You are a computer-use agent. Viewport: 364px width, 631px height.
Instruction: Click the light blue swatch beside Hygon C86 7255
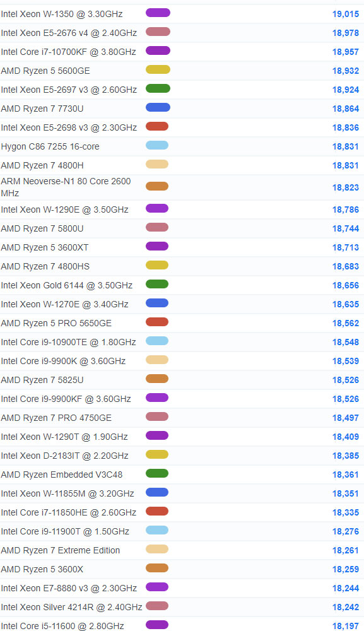point(157,145)
